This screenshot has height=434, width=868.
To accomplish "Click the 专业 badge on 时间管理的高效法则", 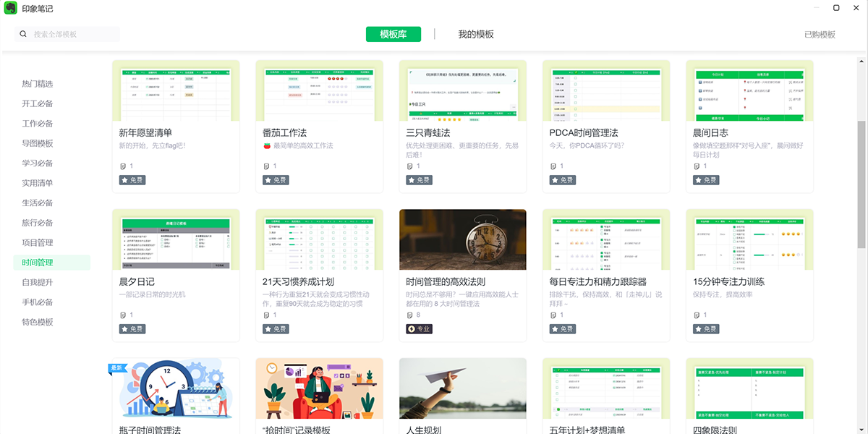I will [x=420, y=329].
